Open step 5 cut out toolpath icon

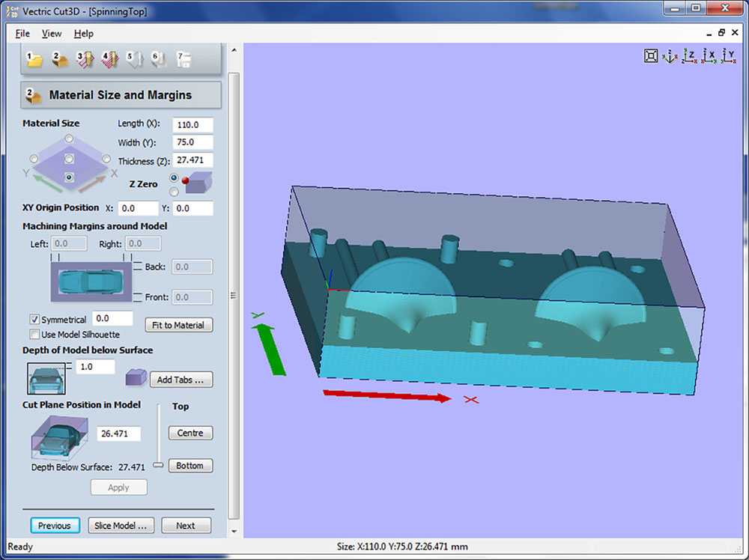(135, 59)
